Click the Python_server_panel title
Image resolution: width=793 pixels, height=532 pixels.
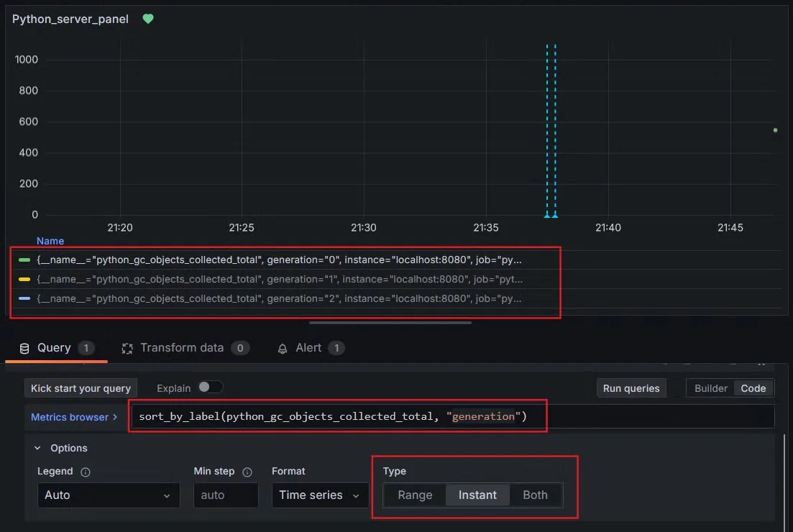click(70, 19)
